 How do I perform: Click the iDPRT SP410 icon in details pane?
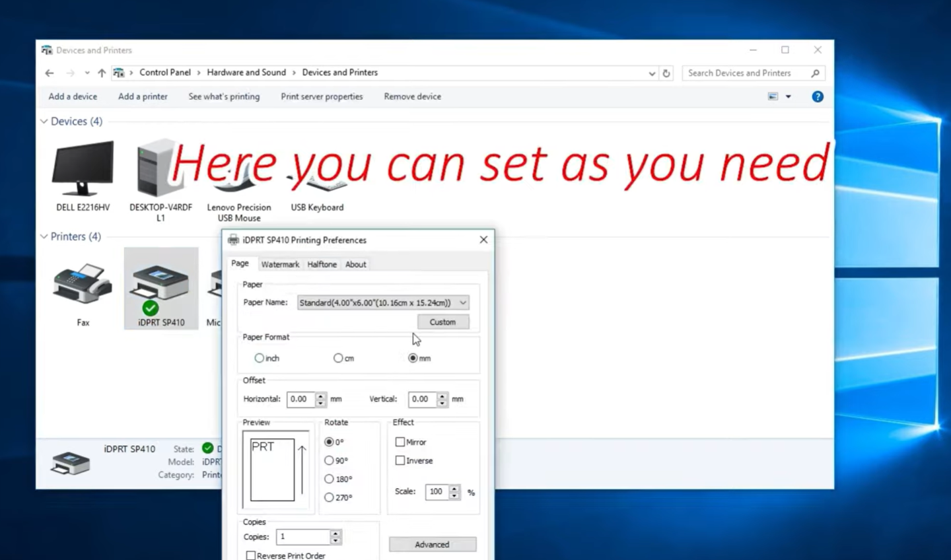click(x=70, y=462)
